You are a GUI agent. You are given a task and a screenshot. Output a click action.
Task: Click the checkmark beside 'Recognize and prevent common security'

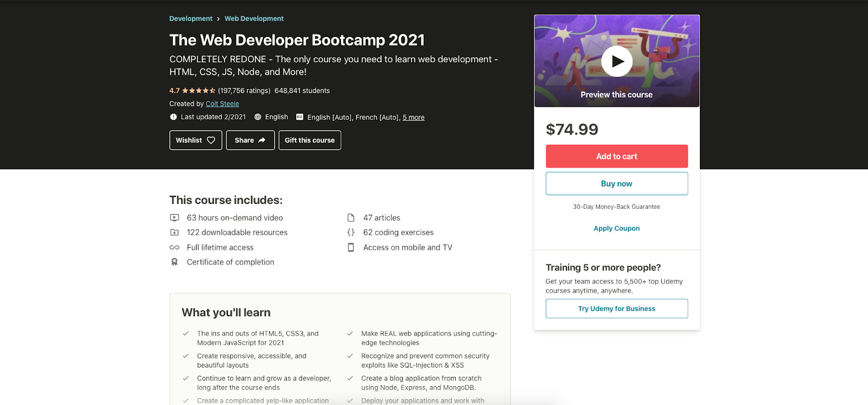pyautogui.click(x=350, y=356)
